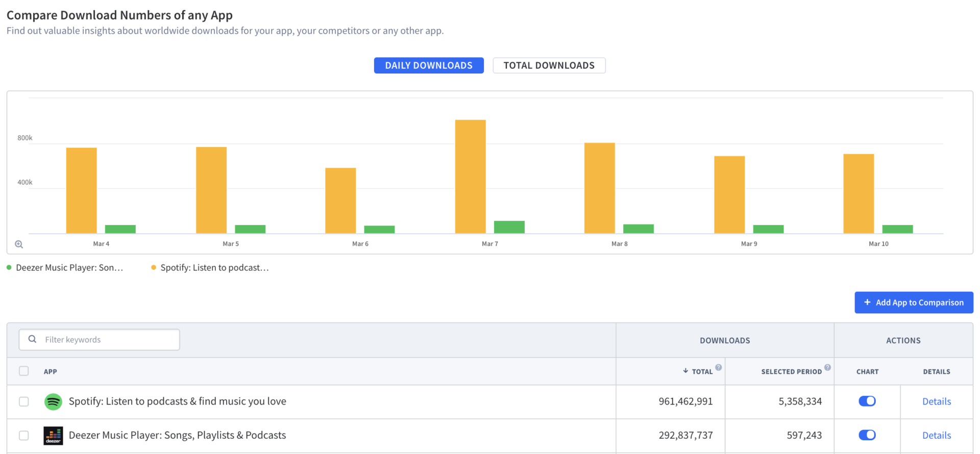This screenshot has height=454, width=980.
Task: Click the help icon next to SELECTED PERIOD
Action: 827,367
